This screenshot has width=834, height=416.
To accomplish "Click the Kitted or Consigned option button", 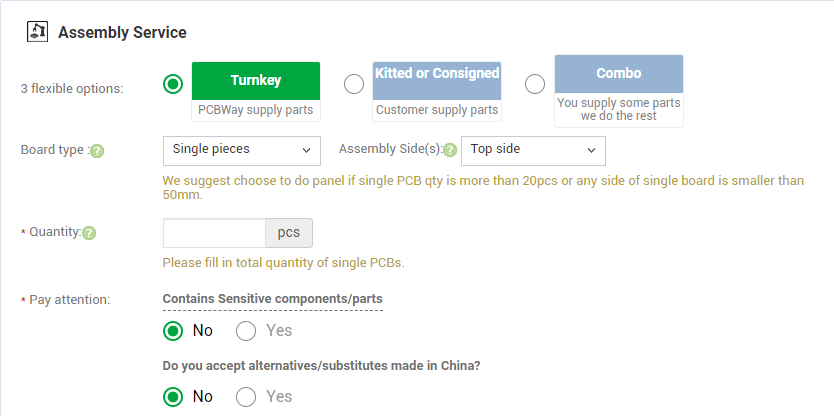I will 437,81.
